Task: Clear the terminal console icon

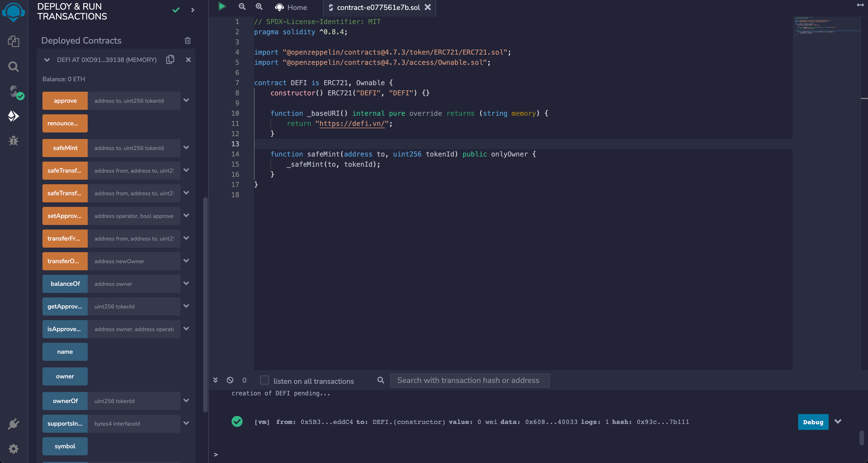Action: point(230,380)
